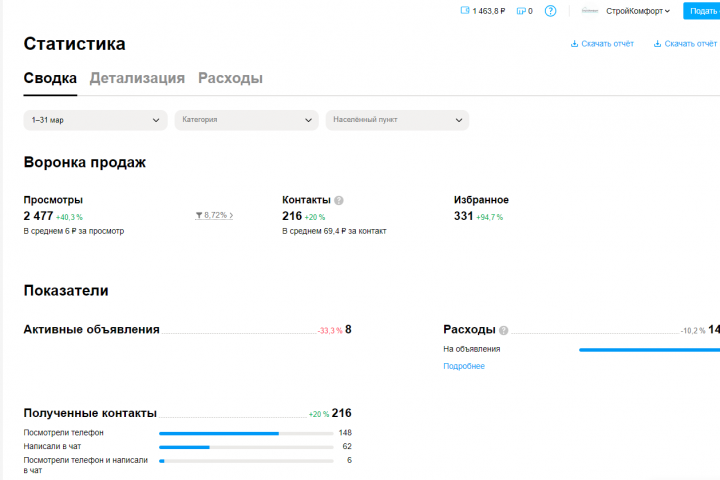Open the Подробнее link under Расходы
Image resolution: width=720 pixels, height=480 pixels.
(464, 366)
